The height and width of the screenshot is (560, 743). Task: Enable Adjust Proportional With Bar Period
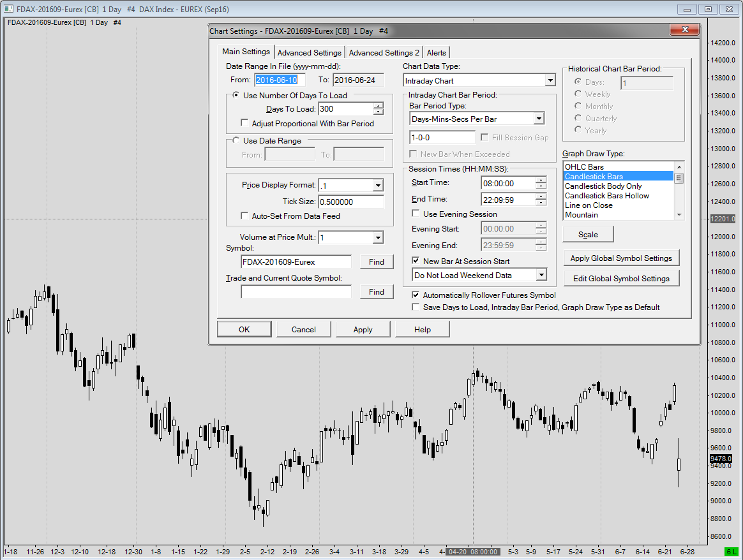(x=244, y=123)
